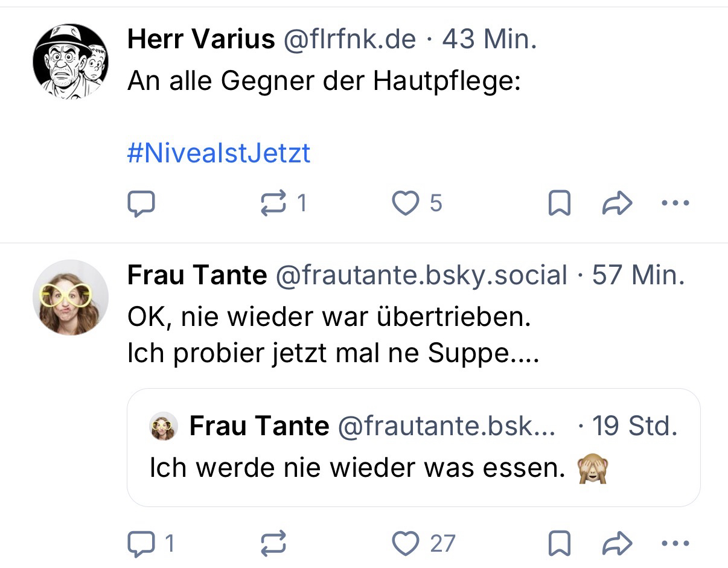Bookmark Herr Varius's post
The width and height of the screenshot is (728, 568).
coord(559,204)
